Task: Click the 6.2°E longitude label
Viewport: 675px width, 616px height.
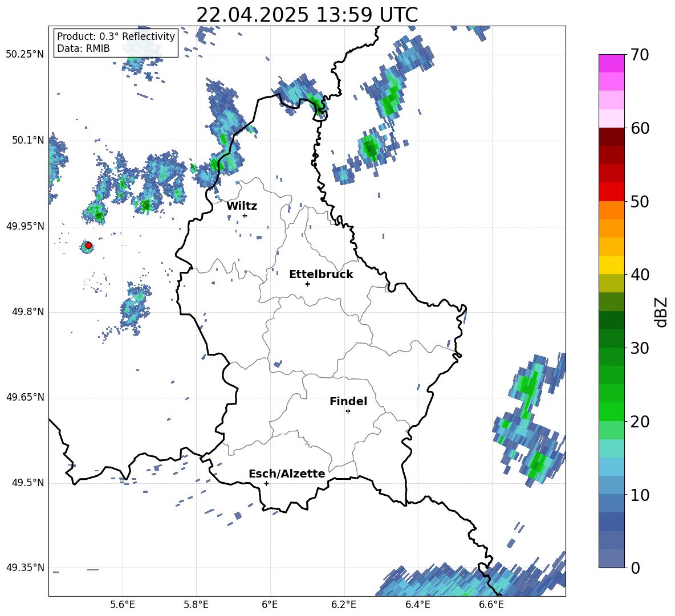Action: [x=344, y=605]
